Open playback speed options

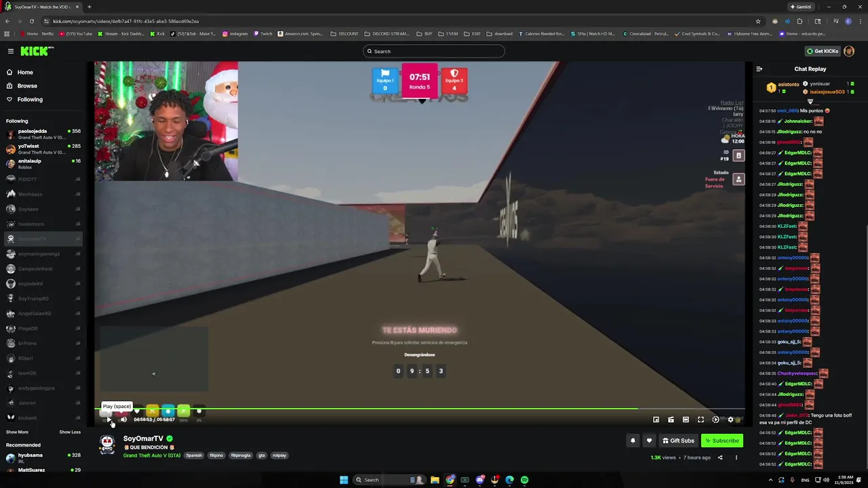[x=715, y=420]
